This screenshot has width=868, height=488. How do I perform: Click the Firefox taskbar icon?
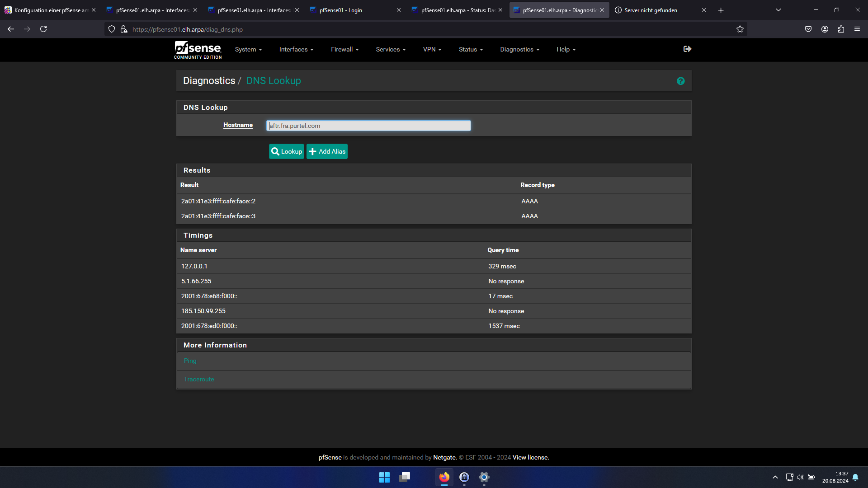(x=444, y=477)
